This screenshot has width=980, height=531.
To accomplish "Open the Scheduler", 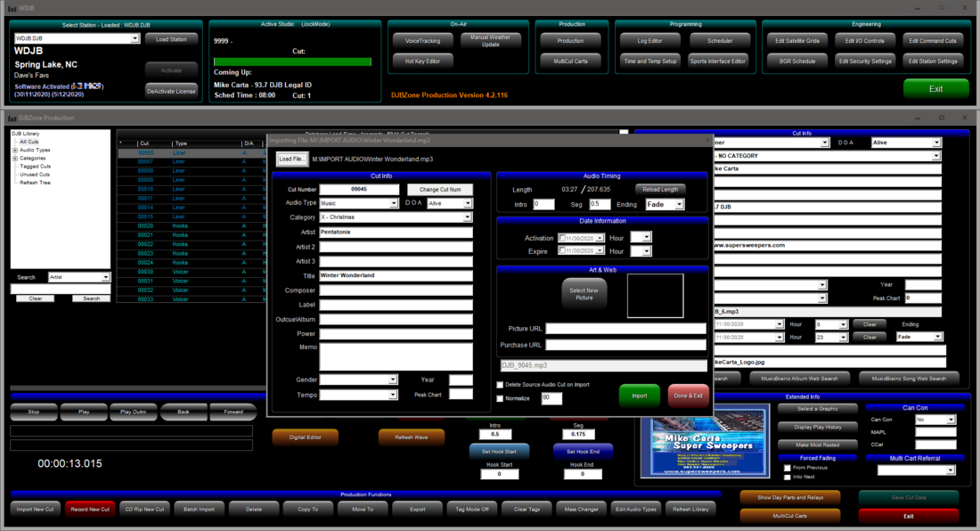I will (x=720, y=41).
